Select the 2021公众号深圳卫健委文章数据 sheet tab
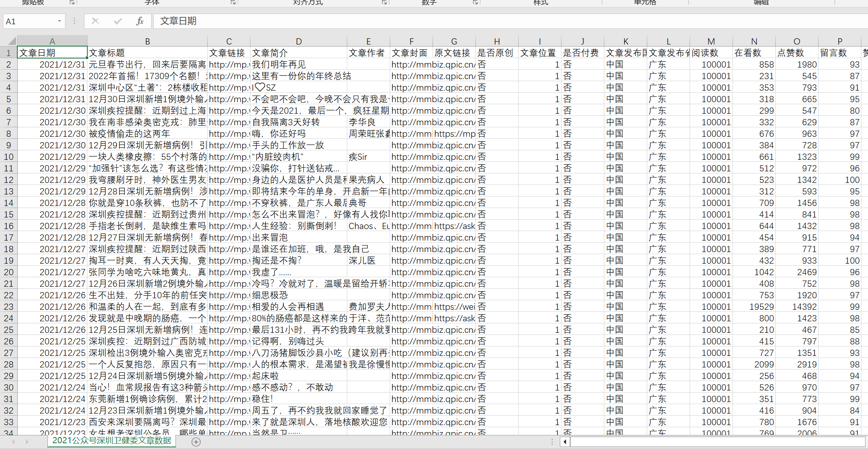868x449 pixels. [x=111, y=440]
